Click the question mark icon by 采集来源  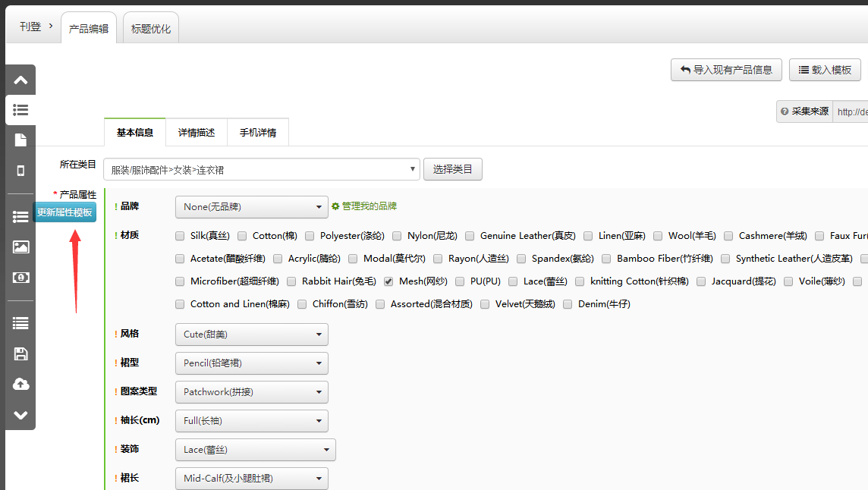tap(785, 112)
